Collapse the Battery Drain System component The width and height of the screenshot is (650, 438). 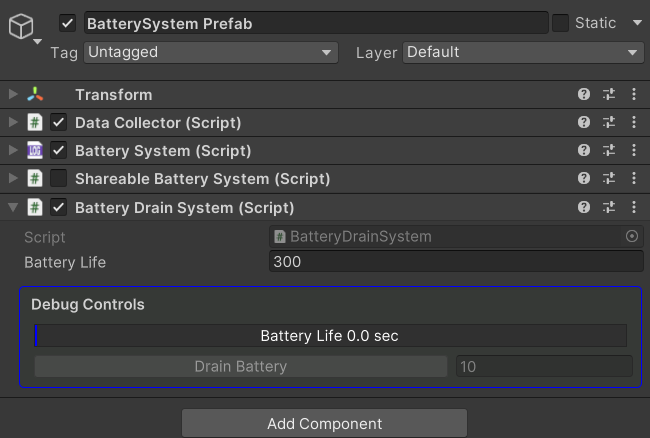tap(13, 207)
